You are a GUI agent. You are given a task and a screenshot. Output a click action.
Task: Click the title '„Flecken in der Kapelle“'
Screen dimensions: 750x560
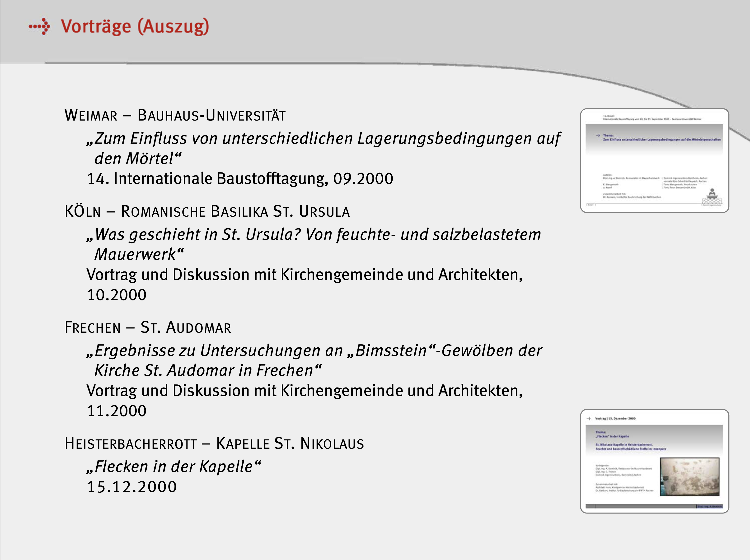174,467
